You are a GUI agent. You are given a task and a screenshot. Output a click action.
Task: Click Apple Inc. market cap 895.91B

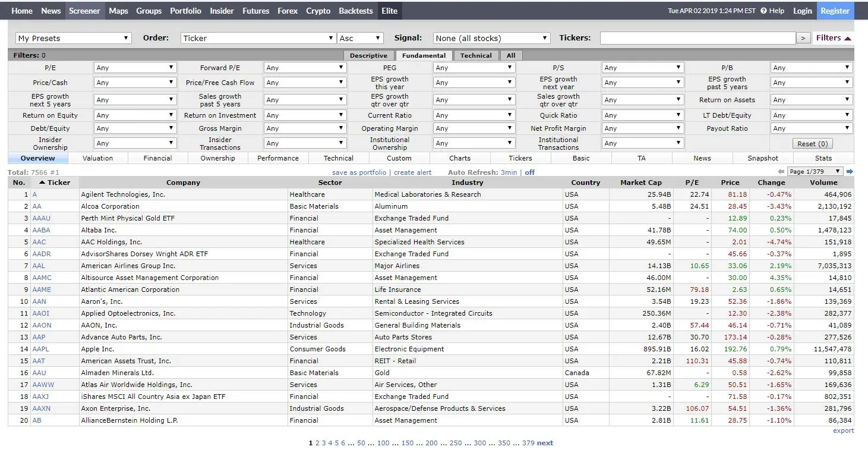coord(656,349)
